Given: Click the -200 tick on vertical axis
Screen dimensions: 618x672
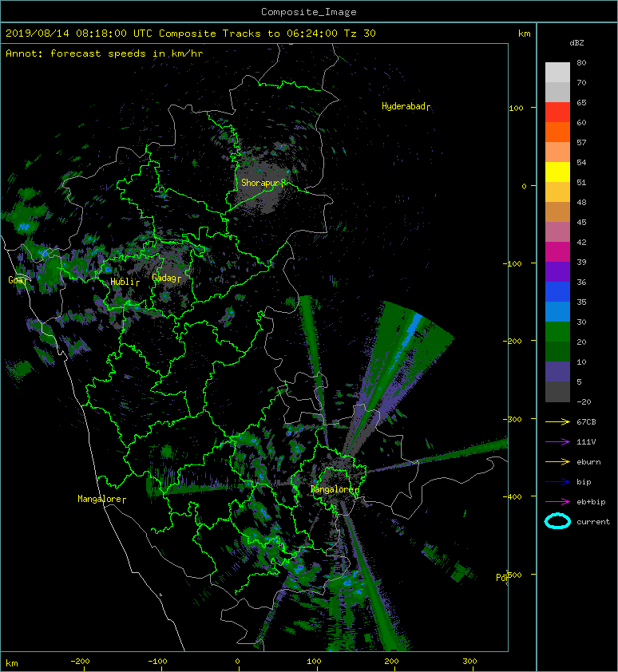Looking at the screenshot, I should pyautogui.click(x=513, y=341).
